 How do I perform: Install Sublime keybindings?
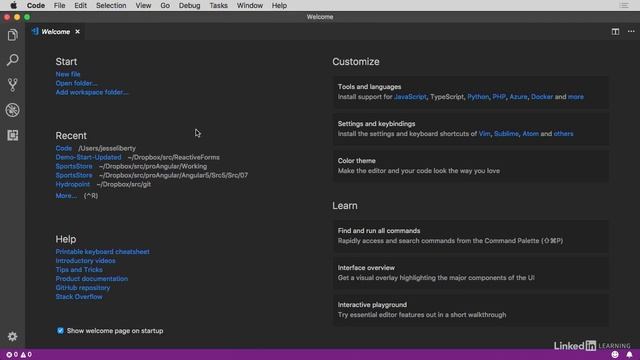[506, 134]
